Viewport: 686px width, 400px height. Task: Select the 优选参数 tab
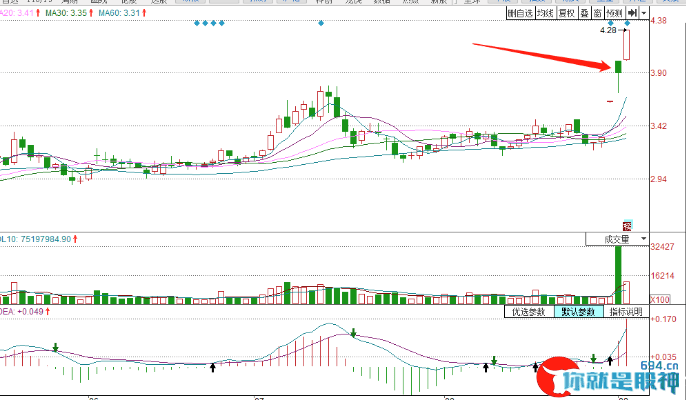click(529, 312)
